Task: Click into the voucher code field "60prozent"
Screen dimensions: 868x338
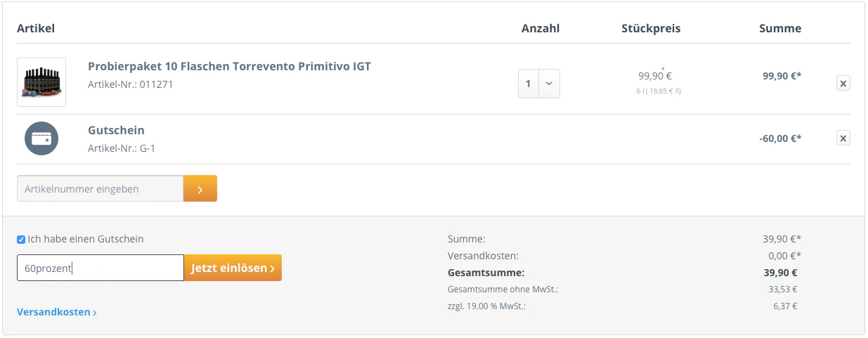Action: click(101, 268)
